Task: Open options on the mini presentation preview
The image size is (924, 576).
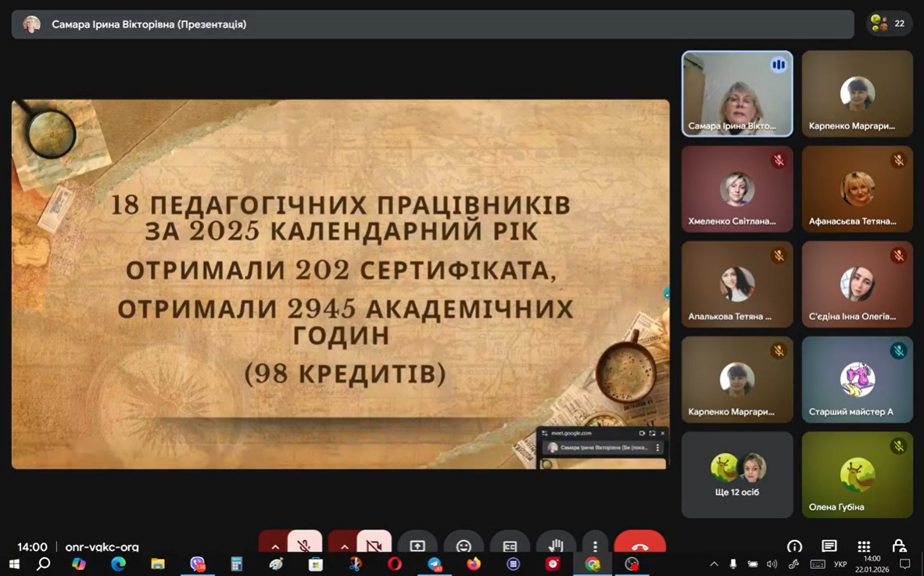Action: tap(657, 448)
